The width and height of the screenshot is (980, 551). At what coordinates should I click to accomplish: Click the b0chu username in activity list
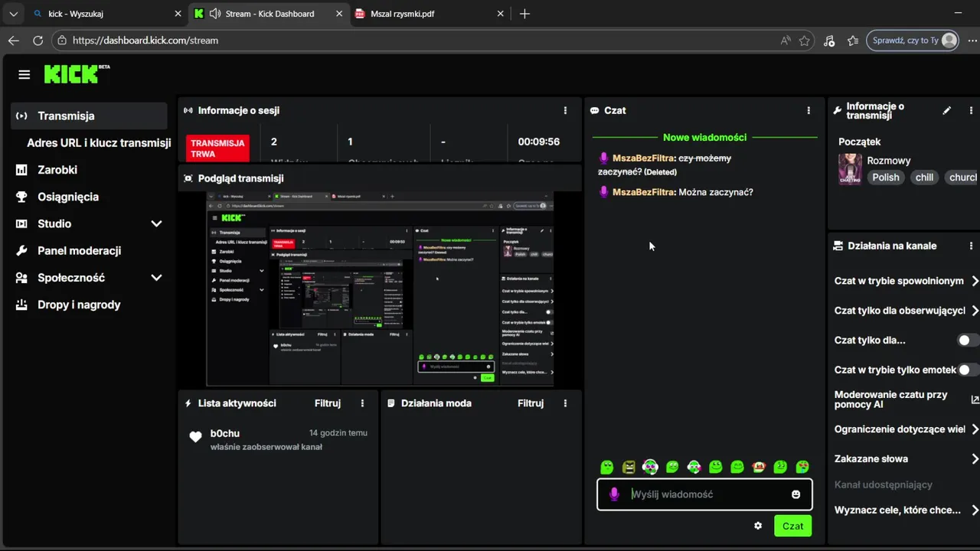pyautogui.click(x=225, y=433)
